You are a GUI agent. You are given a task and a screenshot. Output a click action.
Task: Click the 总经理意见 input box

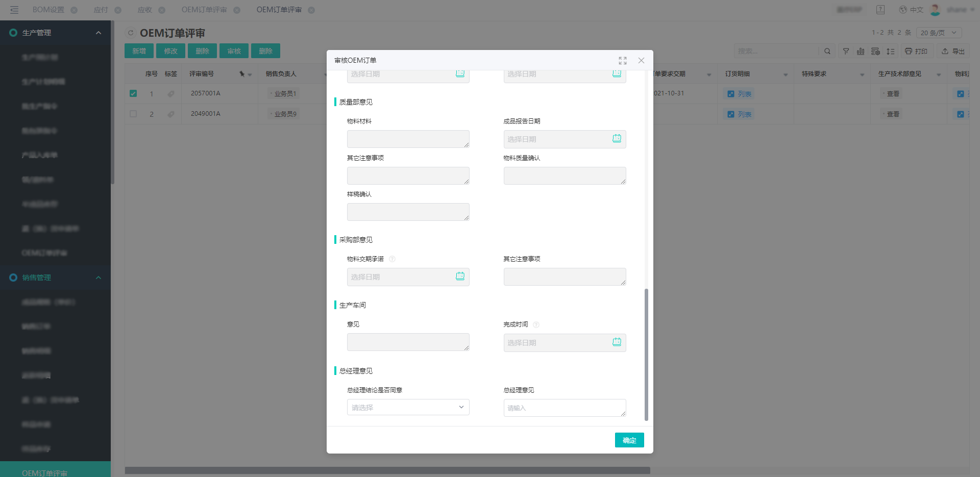pyautogui.click(x=565, y=408)
